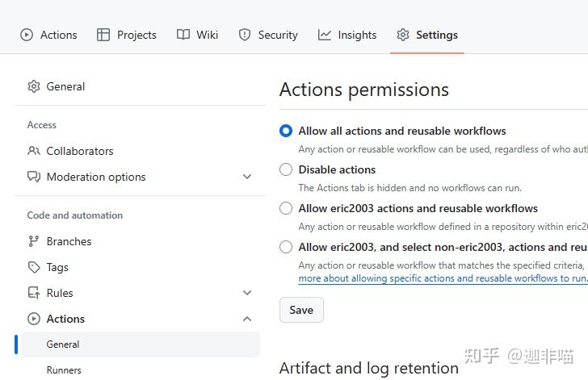
Task: Click the Projects table icon
Action: 103,35
